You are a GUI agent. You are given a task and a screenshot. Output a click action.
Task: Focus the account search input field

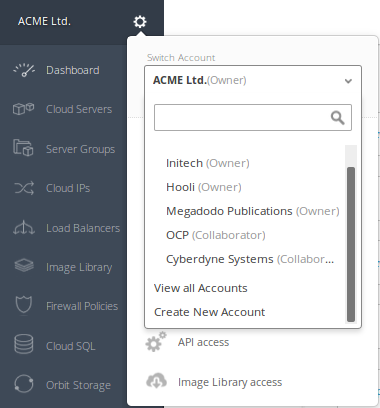tap(253, 118)
